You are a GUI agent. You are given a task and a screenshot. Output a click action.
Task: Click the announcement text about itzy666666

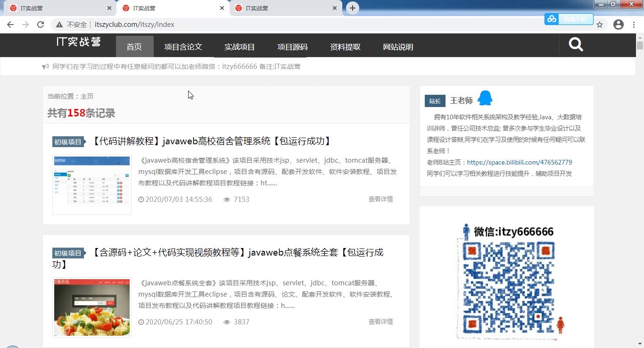tap(176, 66)
